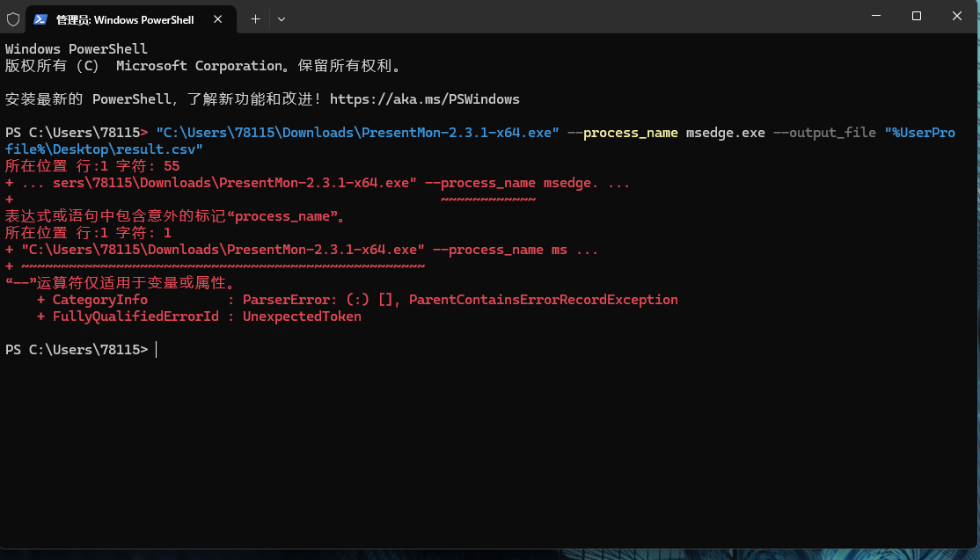The height and width of the screenshot is (560, 980).
Task: Click the PowerShell icon on the tab
Action: [x=40, y=19]
